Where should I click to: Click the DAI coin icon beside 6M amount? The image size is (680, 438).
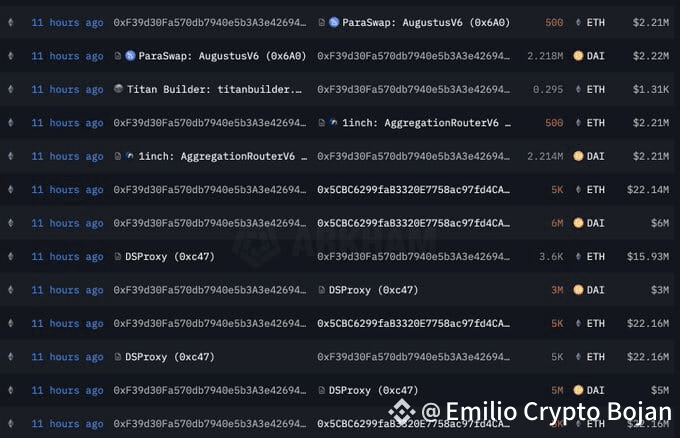click(578, 223)
